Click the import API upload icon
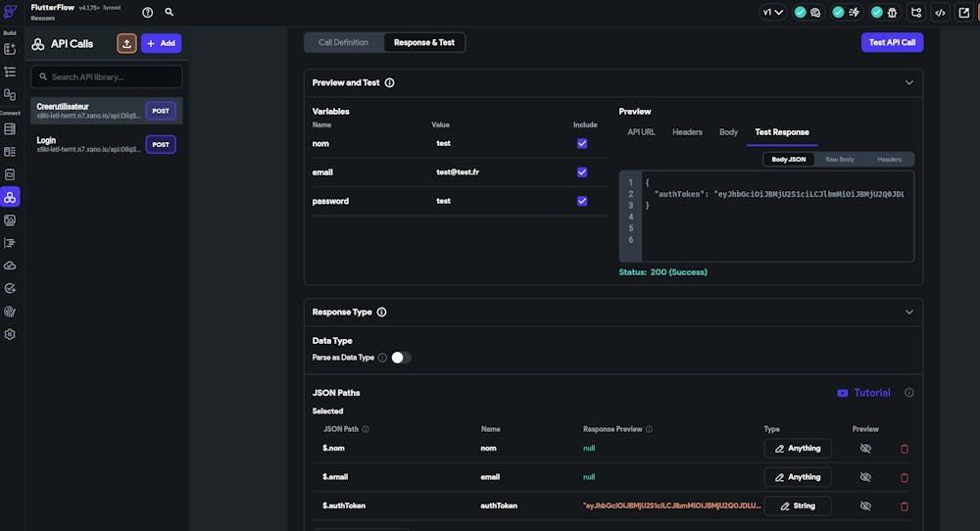The image size is (980, 531). [126, 43]
